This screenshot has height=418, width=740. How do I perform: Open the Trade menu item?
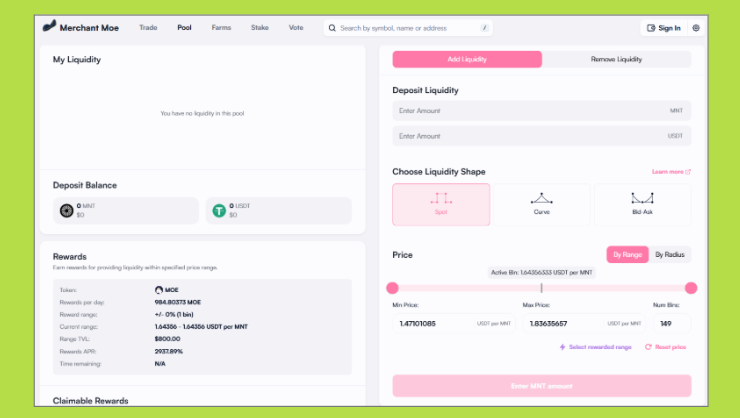(148, 28)
